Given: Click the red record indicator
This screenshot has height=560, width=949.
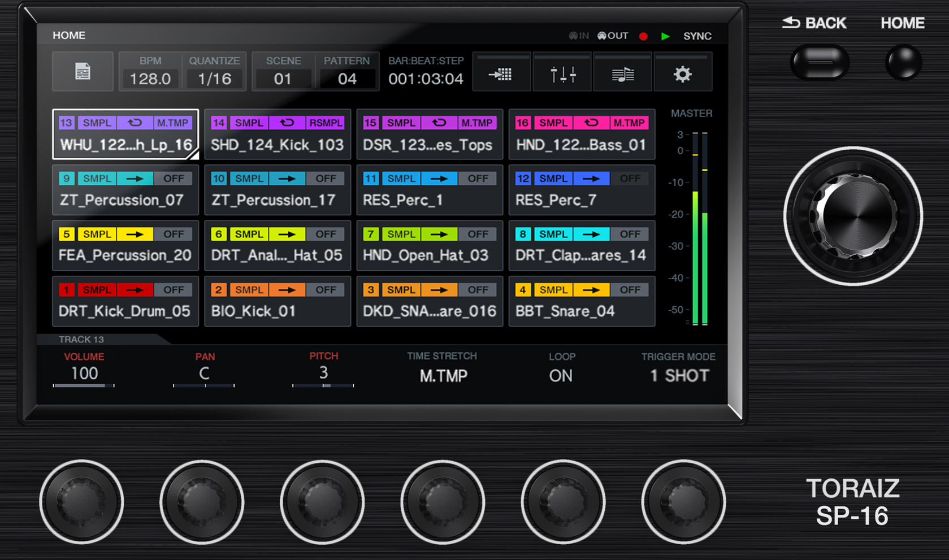Looking at the screenshot, I should pyautogui.click(x=643, y=36).
